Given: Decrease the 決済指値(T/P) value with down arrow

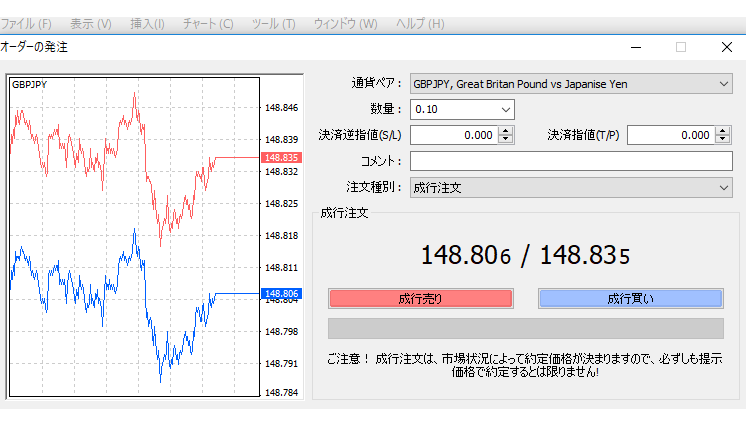Looking at the screenshot, I should click(x=724, y=140).
